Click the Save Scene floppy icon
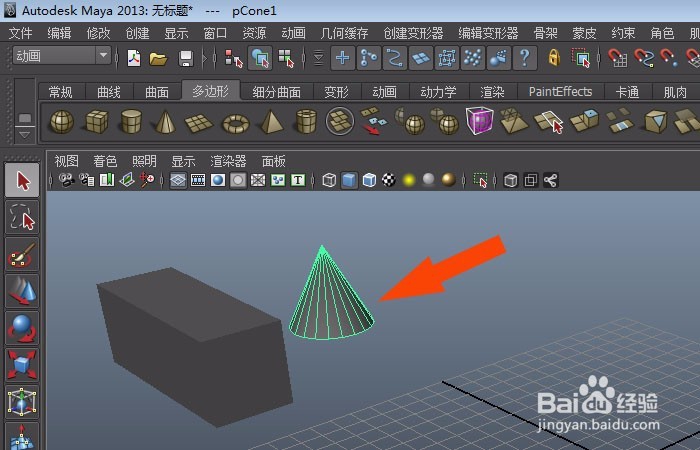Screen dimensions: 700x450 (x=186, y=58)
